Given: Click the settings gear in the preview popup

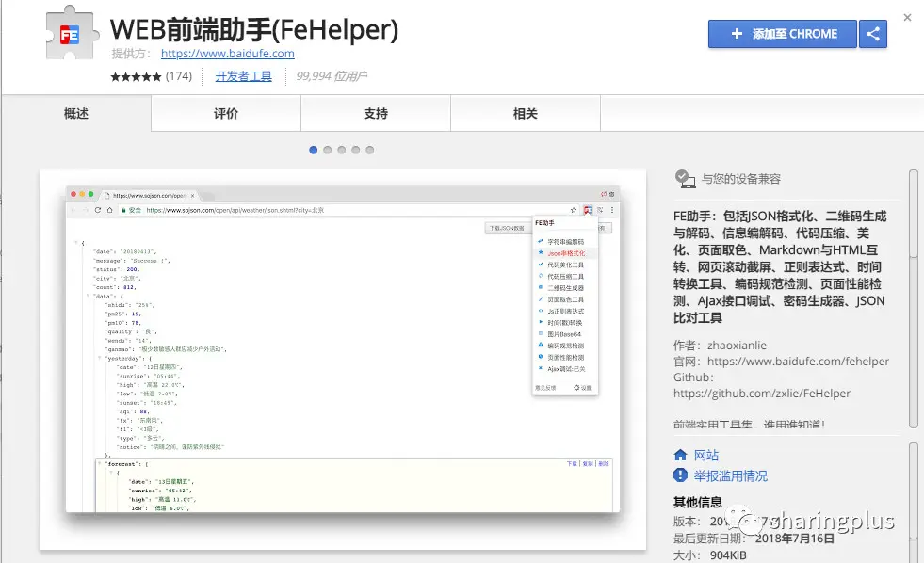Looking at the screenshot, I should (576, 388).
